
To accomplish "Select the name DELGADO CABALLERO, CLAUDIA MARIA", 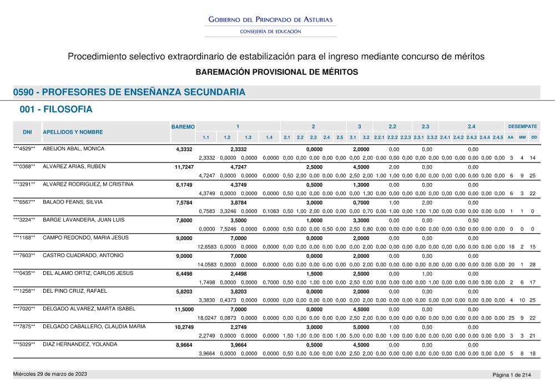I will tap(94, 327).
